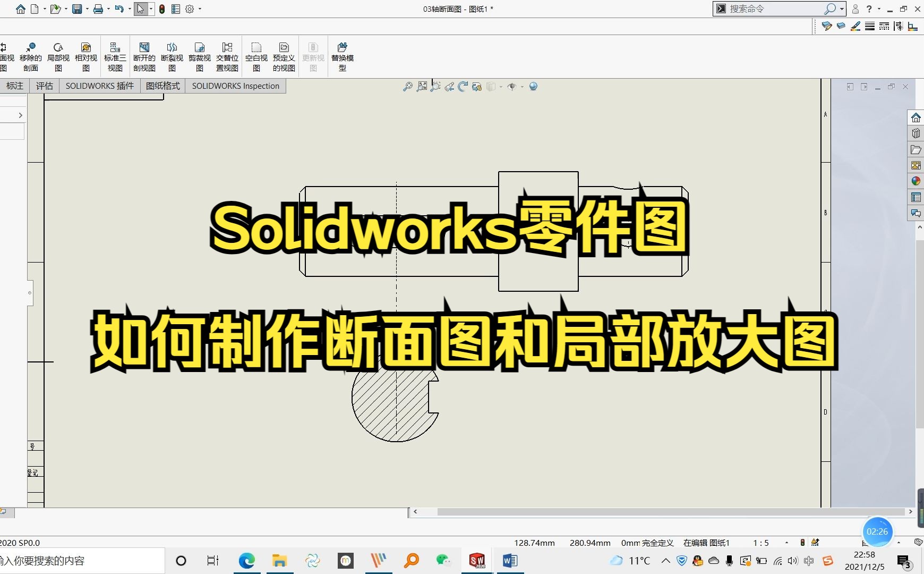924x574 pixels.
Task: Click the blue 02:26 timer bubble
Action: click(x=877, y=531)
